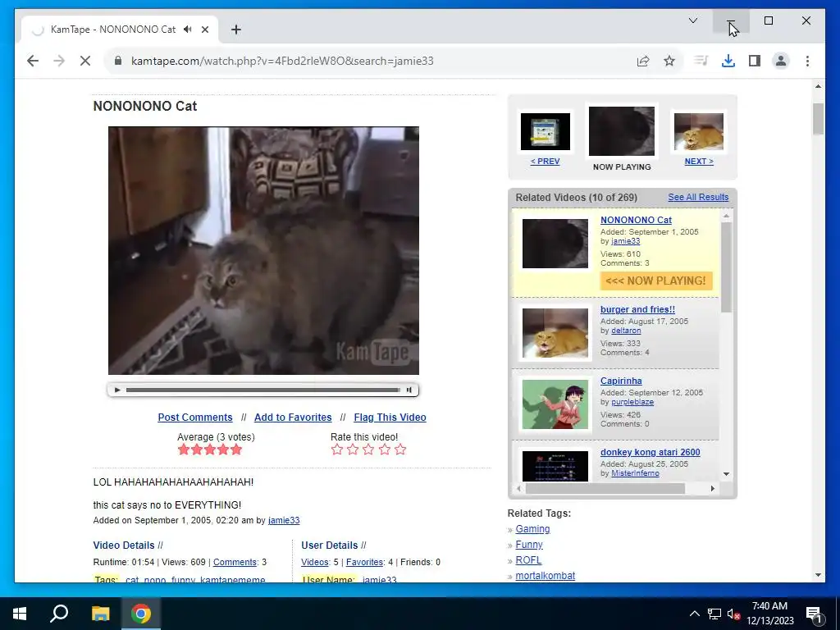Open the Chrome profile avatar
Screen dimensions: 840x630
[781, 61]
